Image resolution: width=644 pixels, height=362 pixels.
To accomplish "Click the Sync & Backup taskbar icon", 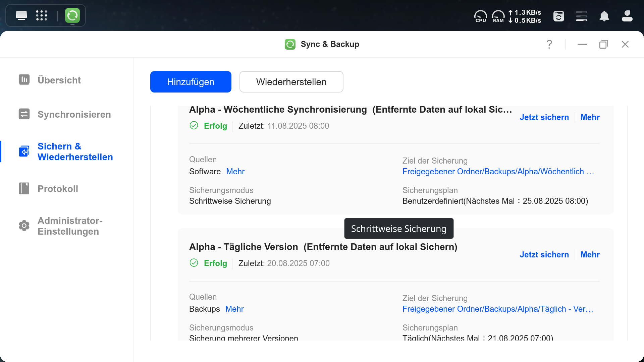I will tap(72, 15).
